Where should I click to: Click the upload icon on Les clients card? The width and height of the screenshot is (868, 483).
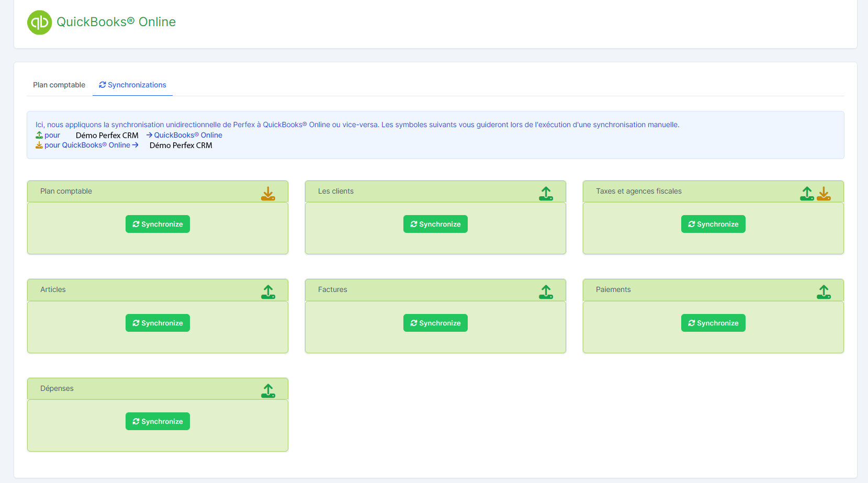[546, 194]
